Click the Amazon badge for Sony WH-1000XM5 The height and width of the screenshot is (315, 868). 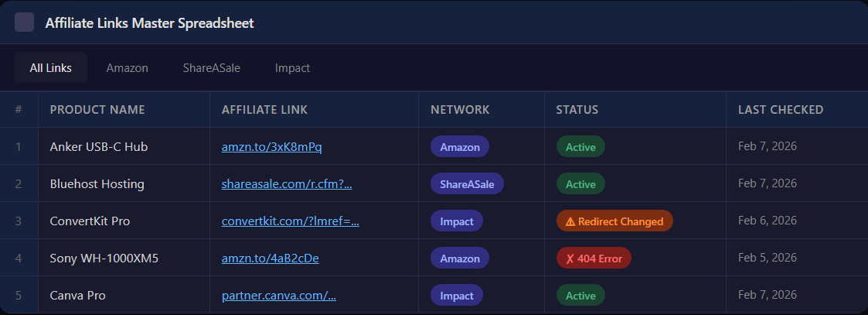coord(460,258)
